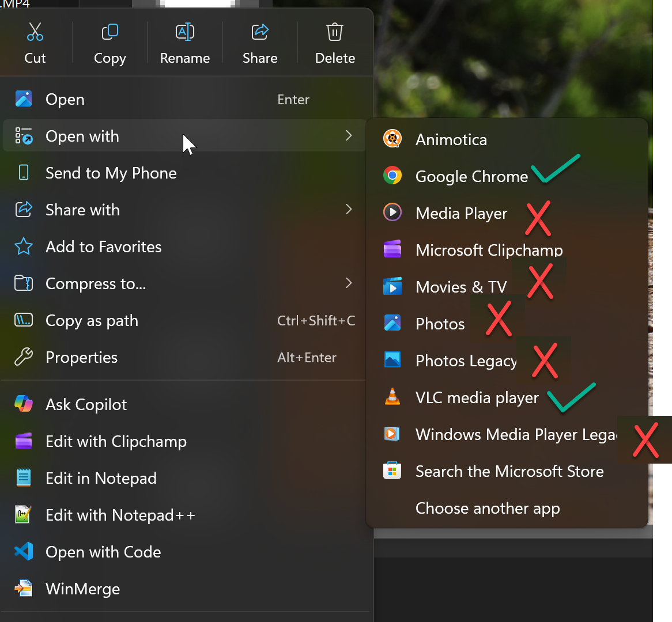Open with Google Chrome
The height and width of the screenshot is (622, 672).
coord(507,176)
